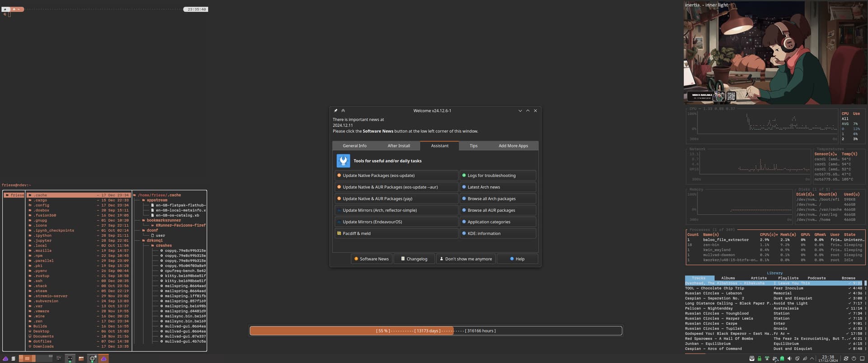Click the Help button in Welcome
868x363 pixels.
[x=517, y=259]
